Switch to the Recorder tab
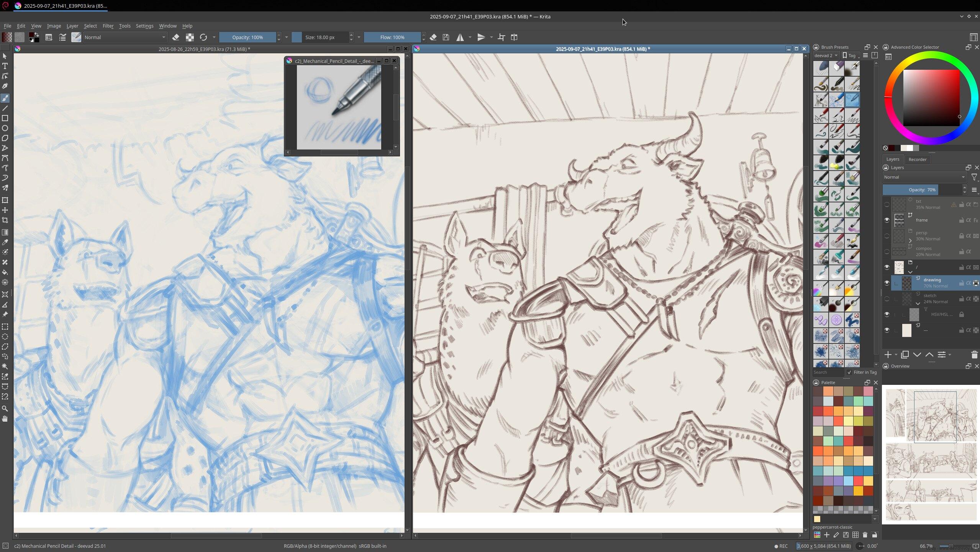The width and height of the screenshot is (980, 552). (x=917, y=159)
